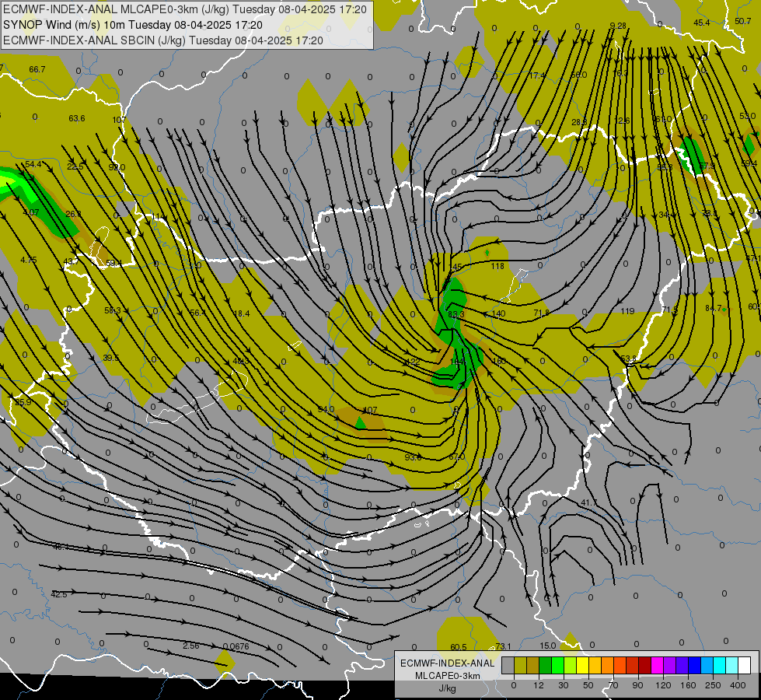This screenshot has width=761, height=700.
Task: Click the 50.7 value on the map
Action: pos(742,21)
